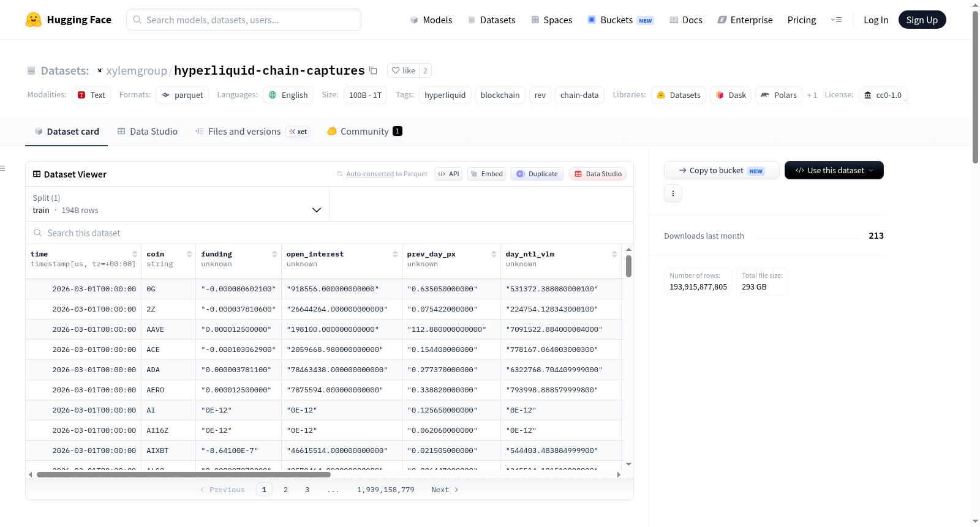Image resolution: width=980 pixels, height=527 pixels.
Task: Click the blockchain tag
Action: (500, 95)
